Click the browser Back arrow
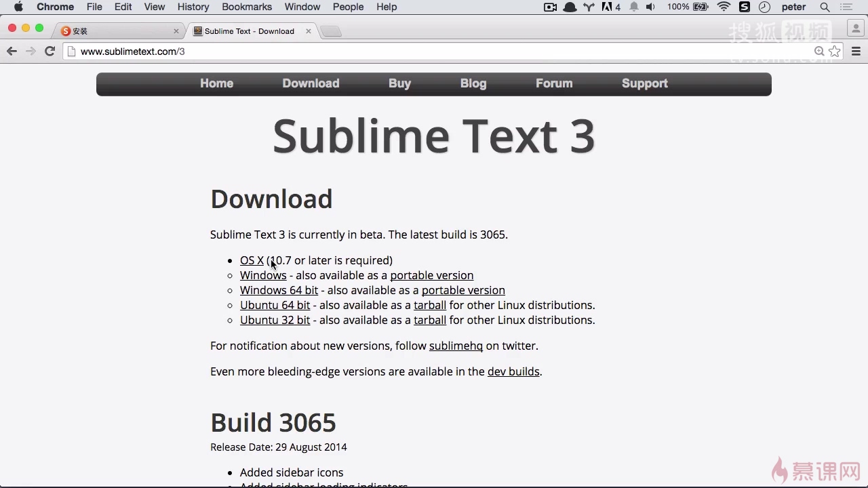The width and height of the screenshot is (868, 488). [12, 52]
